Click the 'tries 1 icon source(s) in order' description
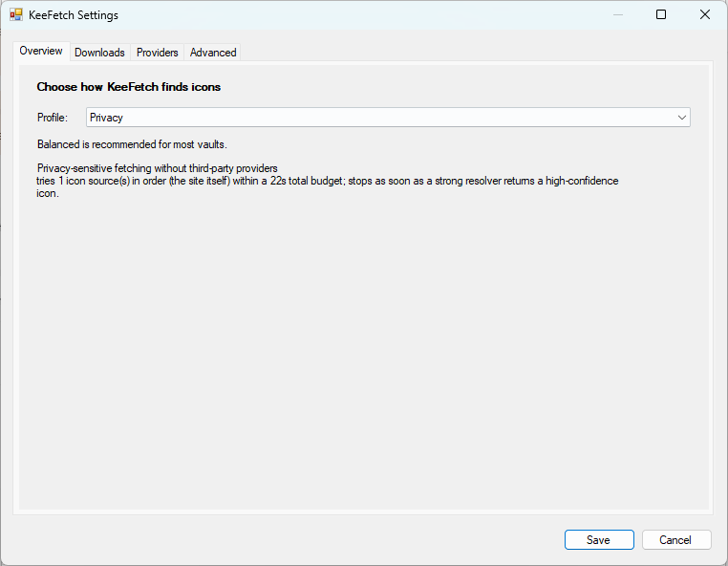The image size is (728, 566). click(x=328, y=186)
